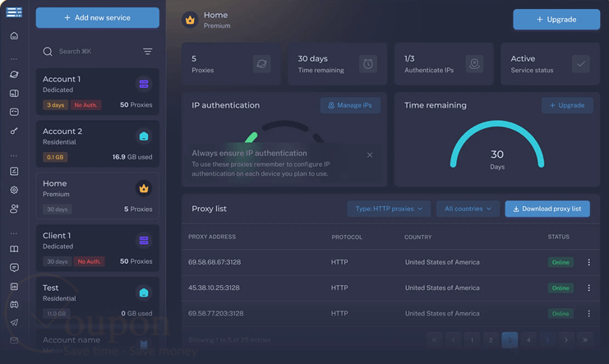Open the book documentation icon in sidebar
This screenshot has height=364, width=609.
point(14,249)
